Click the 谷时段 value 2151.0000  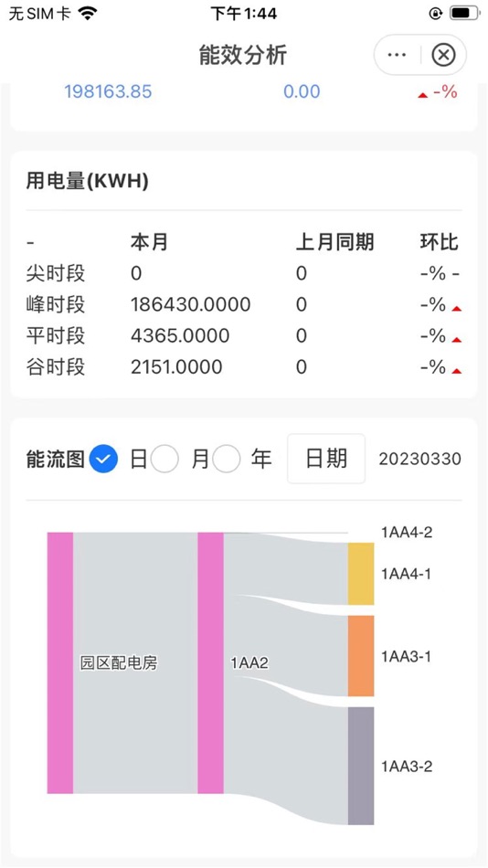tap(176, 366)
